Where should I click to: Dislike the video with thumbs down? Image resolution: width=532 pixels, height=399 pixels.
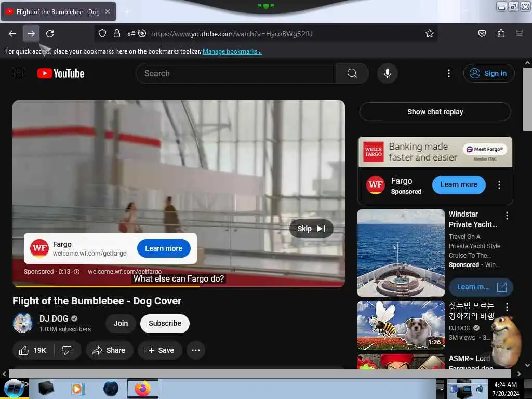pyautogui.click(x=67, y=350)
